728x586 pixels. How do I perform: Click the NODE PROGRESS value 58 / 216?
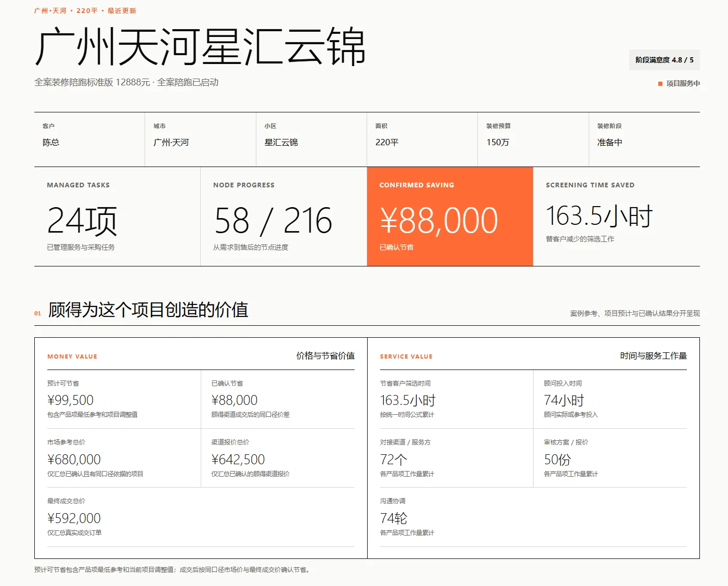coord(273,221)
